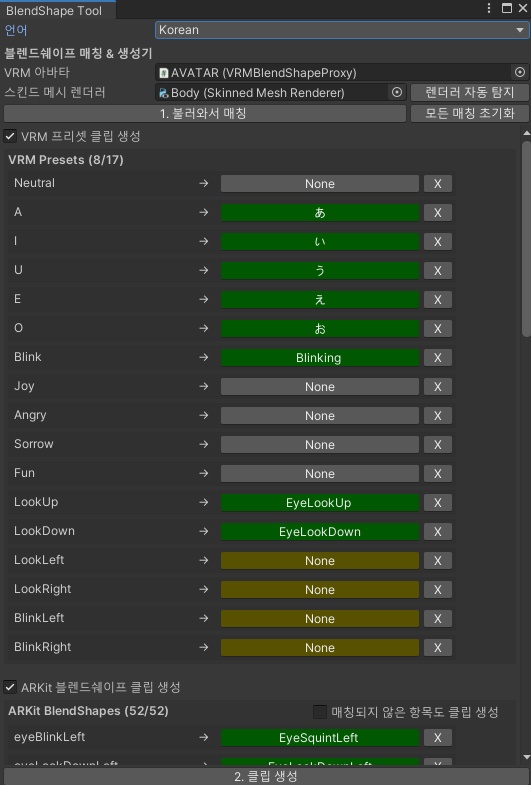Clear the O preset mapping with X

click(438, 329)
